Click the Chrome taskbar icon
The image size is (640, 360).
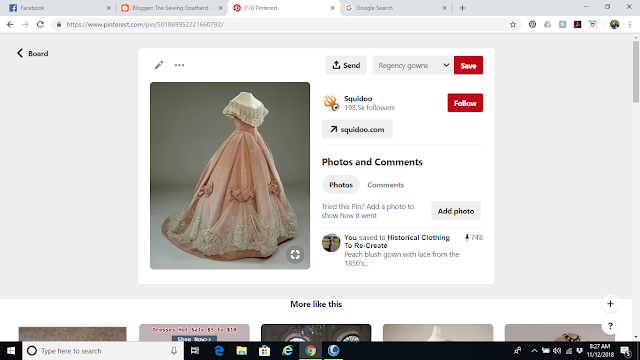coord(311,351)
